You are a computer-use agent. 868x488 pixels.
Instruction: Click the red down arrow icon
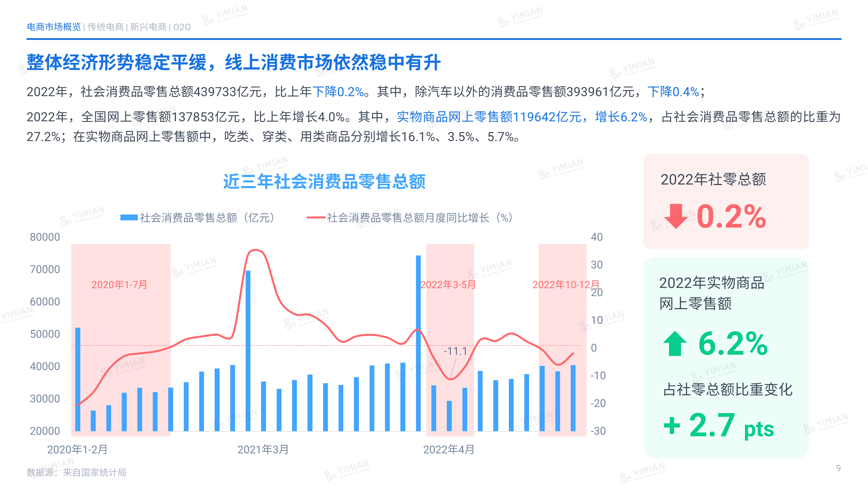pyautogui.click(x=676, y=216)
